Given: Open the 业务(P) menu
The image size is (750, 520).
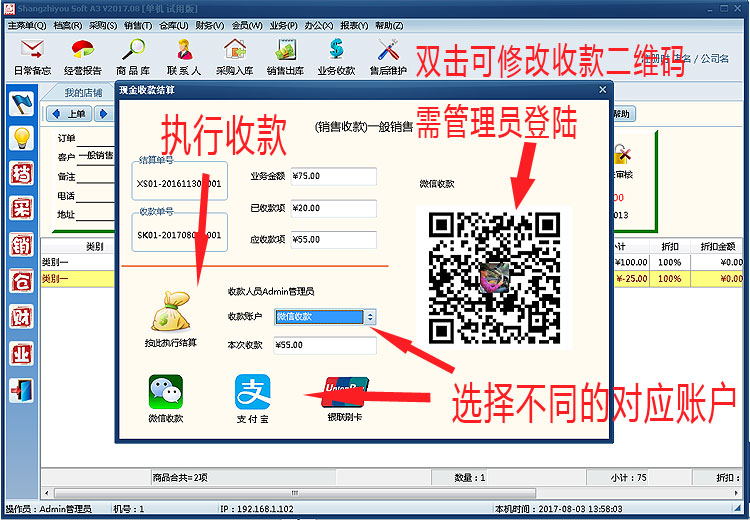Looking at the screenshot, I should pos(284,25).
